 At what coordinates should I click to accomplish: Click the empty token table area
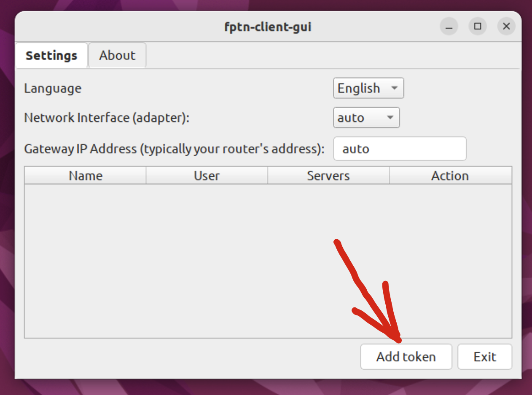point(268,261)
